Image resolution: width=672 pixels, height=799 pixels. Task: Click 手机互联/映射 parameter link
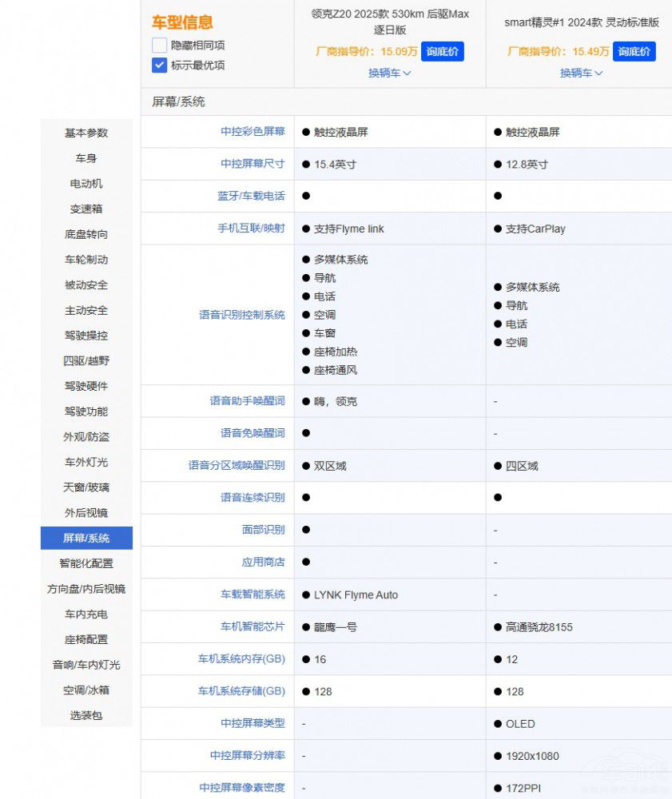pyautogui.click(x=251, y=229)
